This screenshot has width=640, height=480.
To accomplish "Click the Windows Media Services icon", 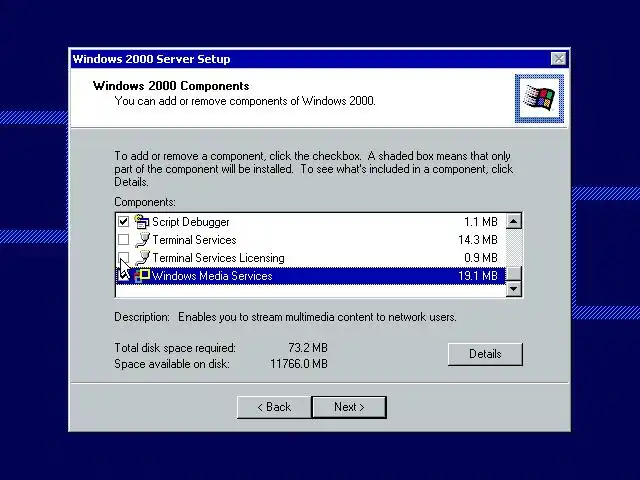I will [x=142, y=276].
